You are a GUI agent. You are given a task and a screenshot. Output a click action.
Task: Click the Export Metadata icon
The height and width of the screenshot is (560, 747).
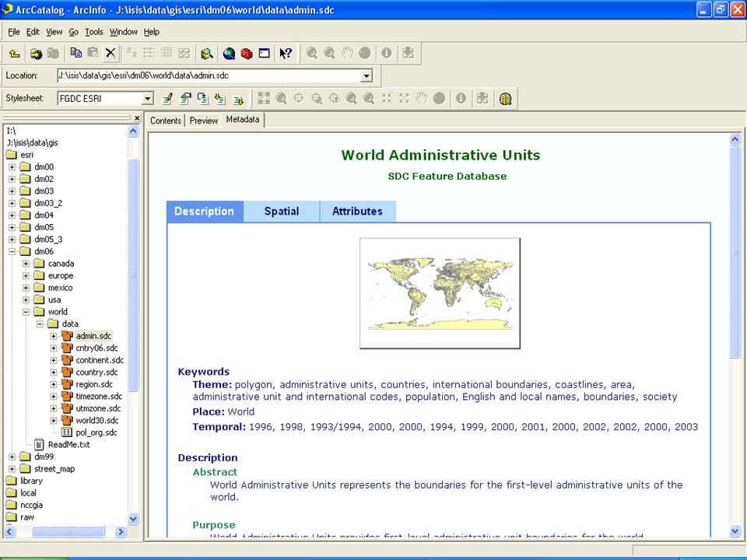[238, 99]
